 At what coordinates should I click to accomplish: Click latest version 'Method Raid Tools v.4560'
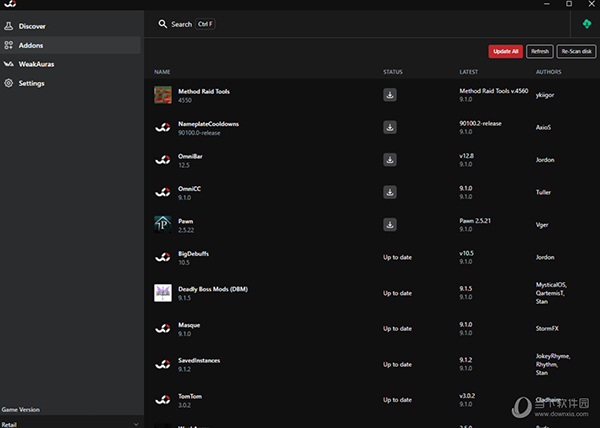pyautogui.click(x=494, y=91)
